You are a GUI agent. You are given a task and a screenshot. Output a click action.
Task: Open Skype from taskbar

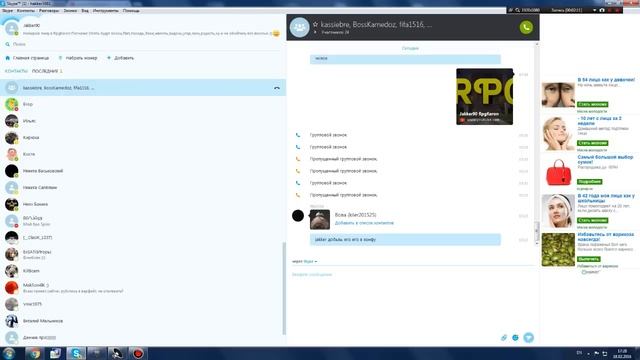click(76, 353)
